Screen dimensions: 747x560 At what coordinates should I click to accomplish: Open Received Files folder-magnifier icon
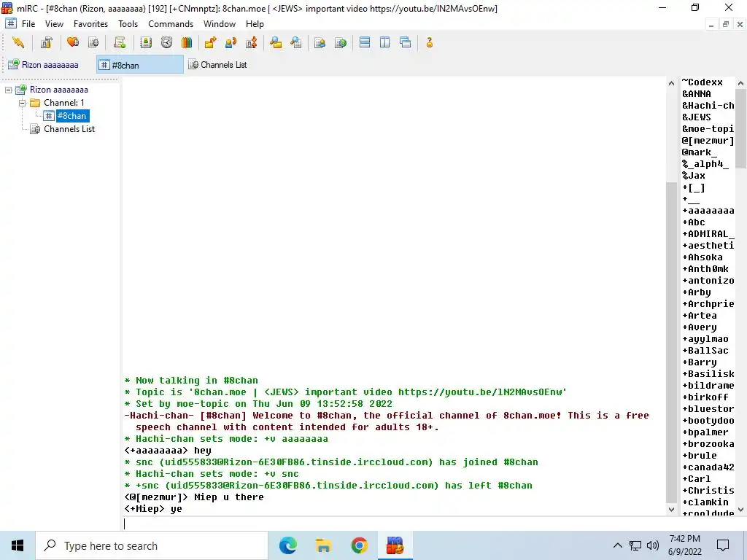[276, 43]
